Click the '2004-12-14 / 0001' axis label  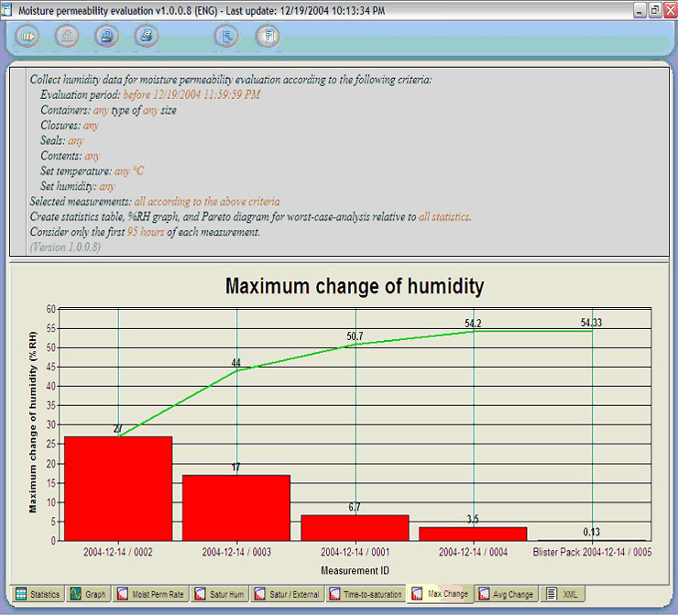(x=355, y=552)
